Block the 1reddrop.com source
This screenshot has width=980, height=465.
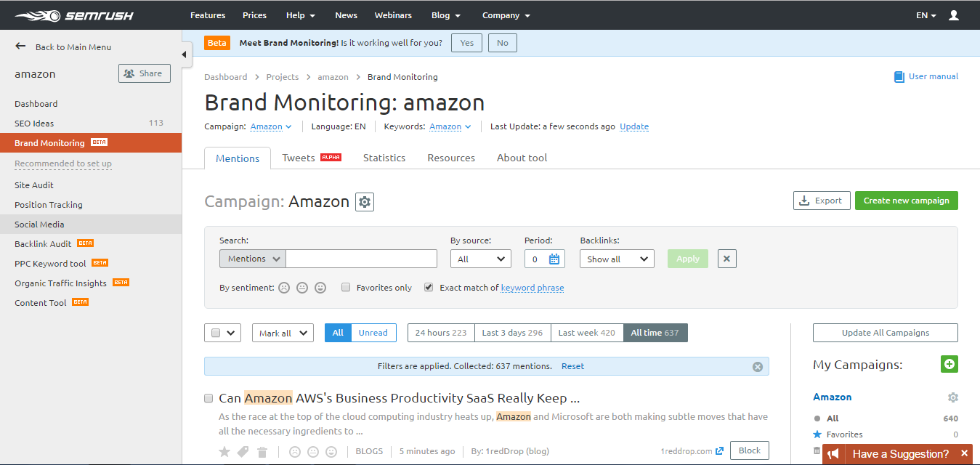750,450
